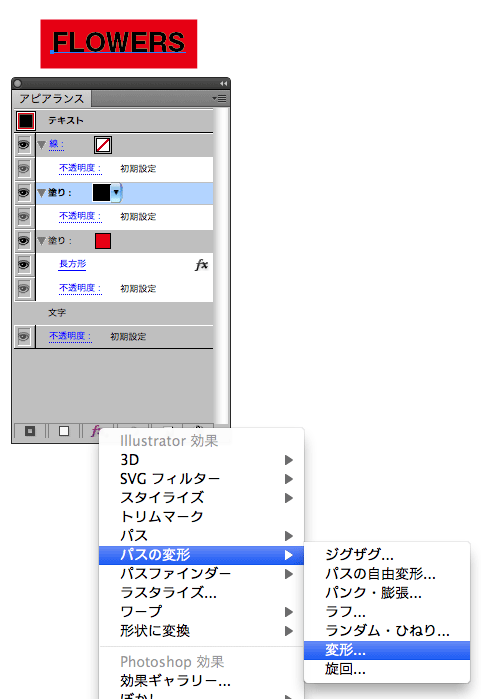Screen dimensions: 481x699
Task: Choose ランダム・ひねり... from submenu
Action: click(387, 631)
